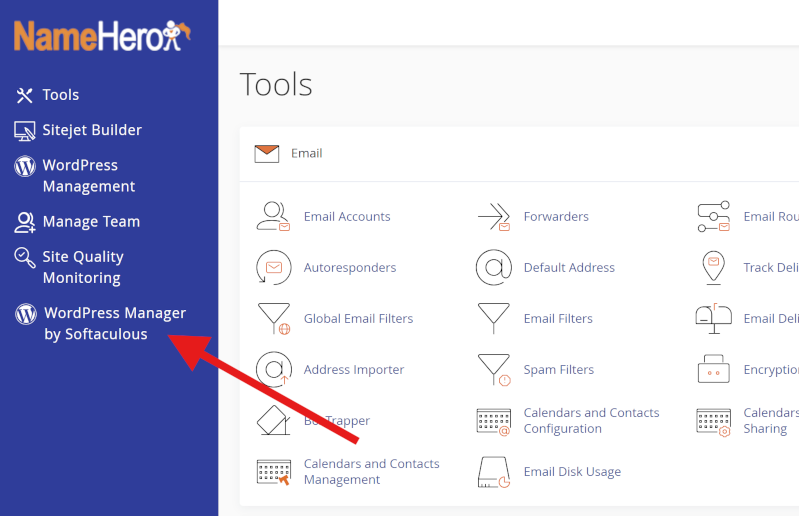This screenshot has height=516, width=799.
Task: Click the Email Accounts icon
Action: click(x=273, y=216)
